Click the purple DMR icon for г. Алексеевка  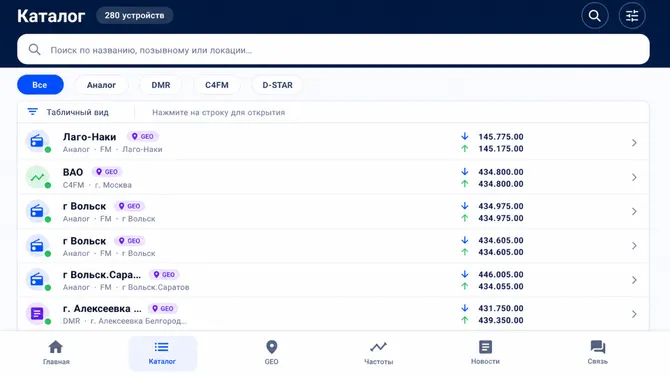[37, 314]
